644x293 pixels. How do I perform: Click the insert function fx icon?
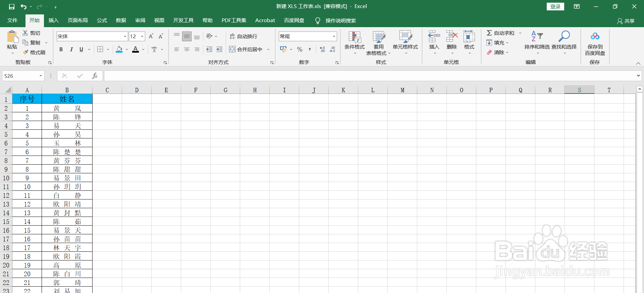pyautogui.click(x=95, y=76)
